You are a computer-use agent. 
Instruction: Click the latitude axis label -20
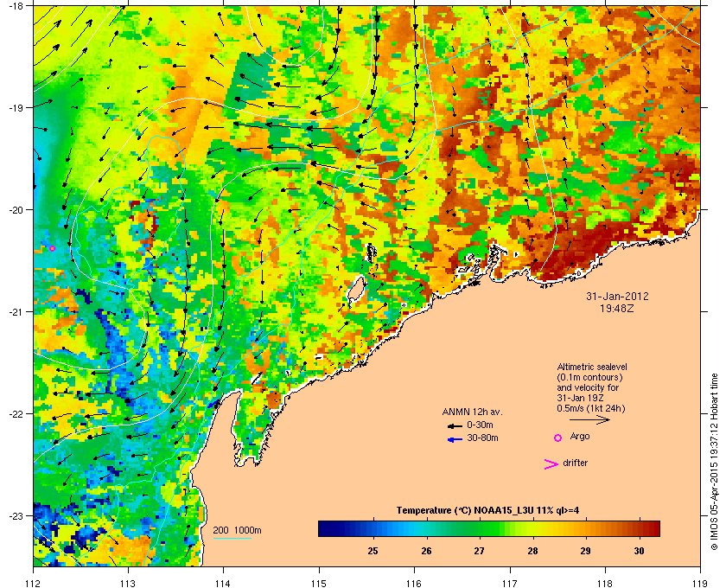[x=16, y=209]
